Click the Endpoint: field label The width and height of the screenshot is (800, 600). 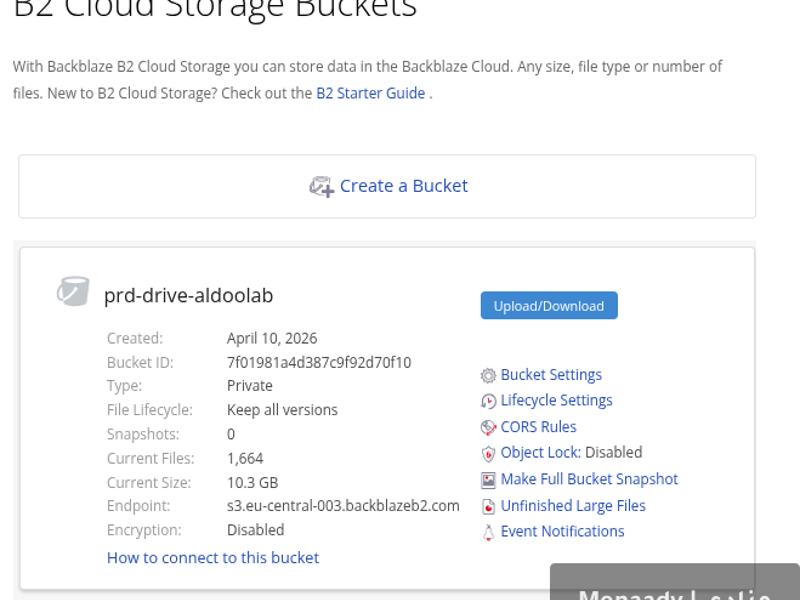pos(138,506)
